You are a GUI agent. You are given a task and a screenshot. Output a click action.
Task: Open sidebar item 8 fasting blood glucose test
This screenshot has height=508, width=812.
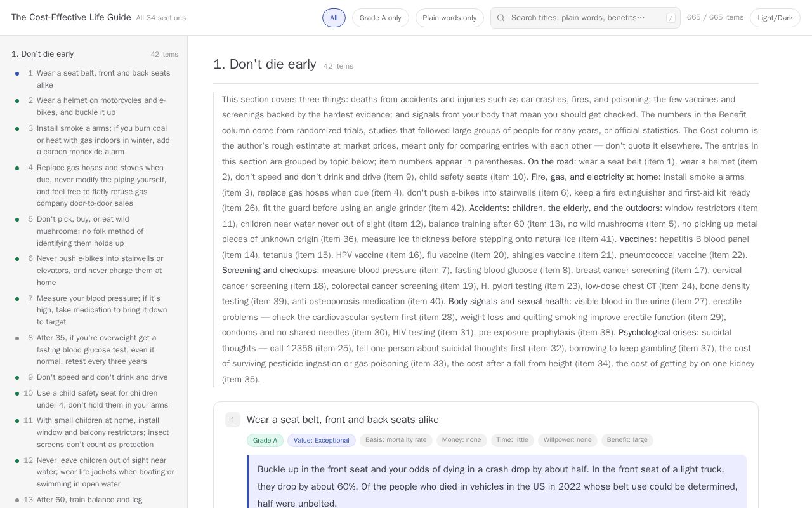95,350
